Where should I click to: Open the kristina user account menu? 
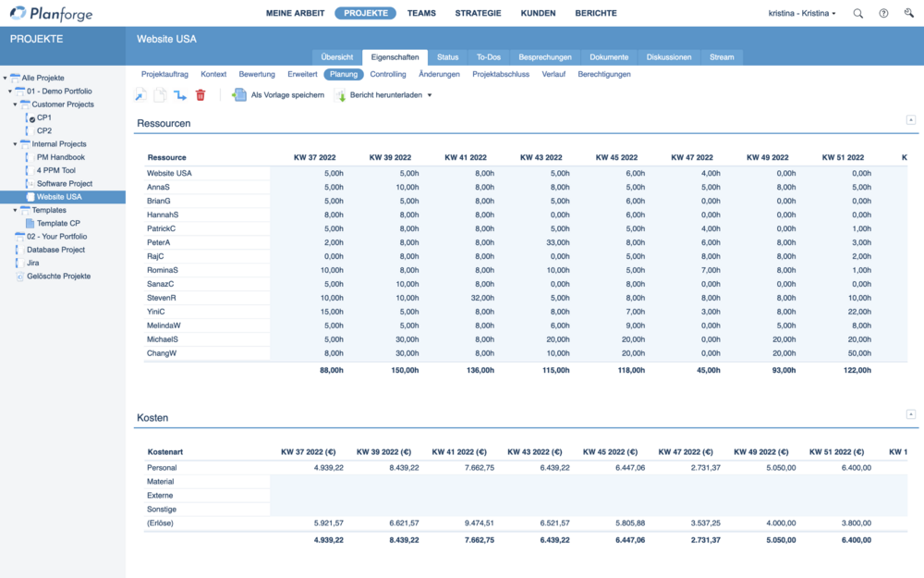point(801,14)
